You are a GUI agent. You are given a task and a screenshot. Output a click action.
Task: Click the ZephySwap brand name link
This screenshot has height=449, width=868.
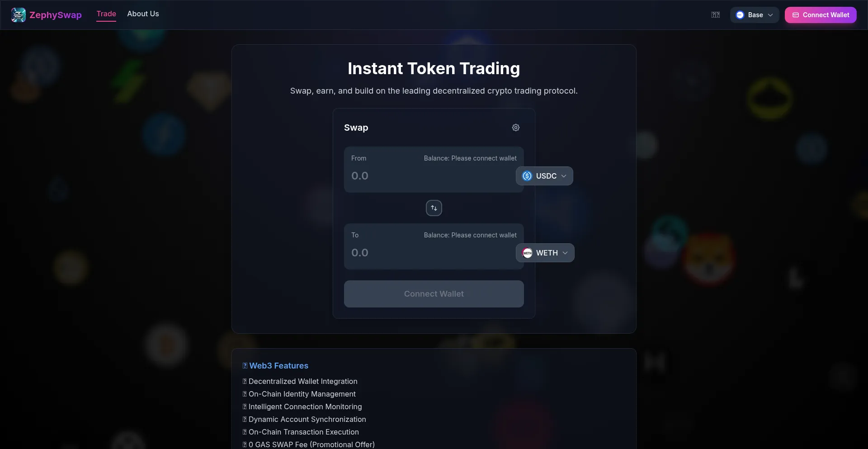[56, 15]
